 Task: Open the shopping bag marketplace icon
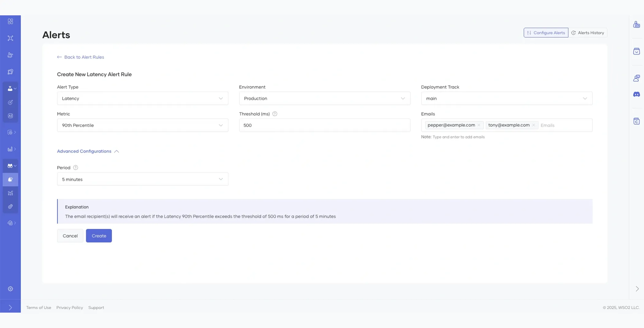[636, 51]
